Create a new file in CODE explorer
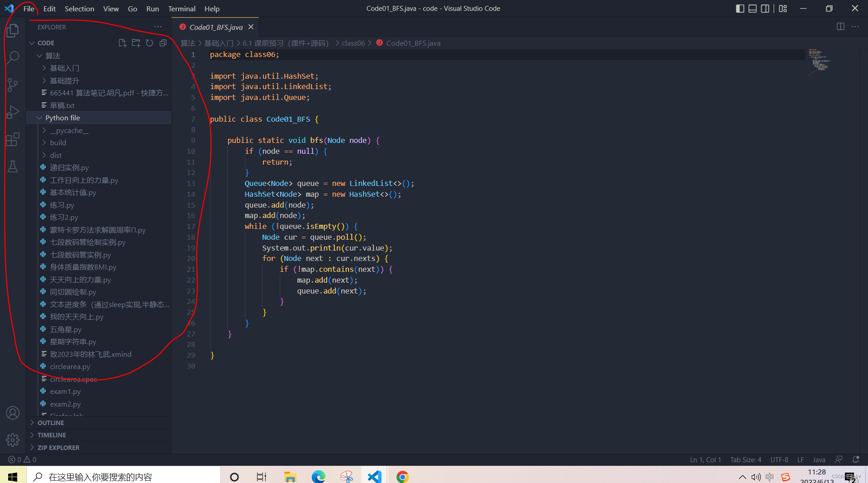The height and width of the screenshot is (483, 868). pyautogui.click(x=122, y=43)
